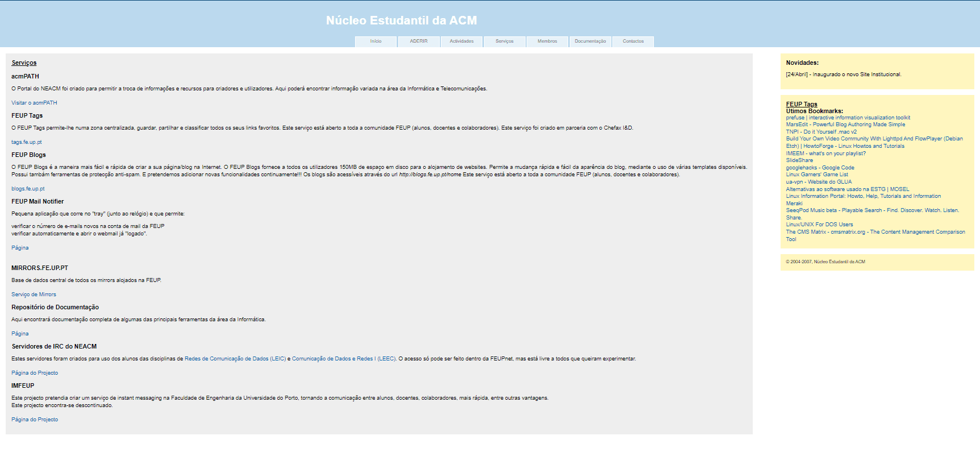Click the Contactos tab

point(633,42)
